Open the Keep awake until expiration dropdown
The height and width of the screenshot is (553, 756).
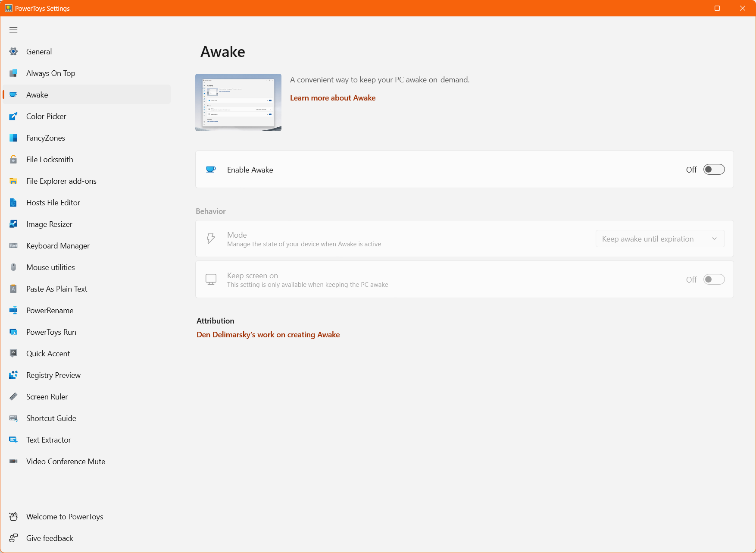[x=659, y=239]
